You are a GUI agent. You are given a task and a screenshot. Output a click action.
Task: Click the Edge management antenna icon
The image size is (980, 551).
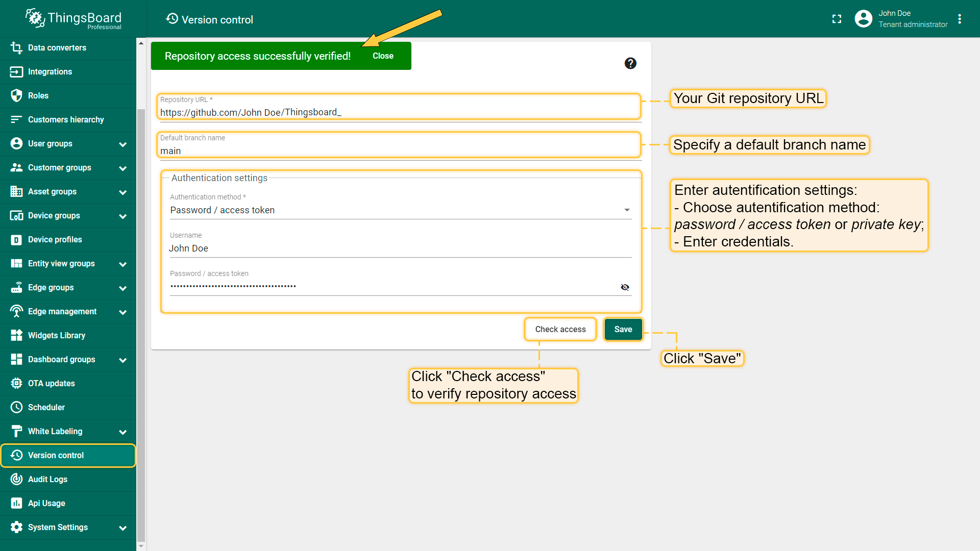(16, 311)
